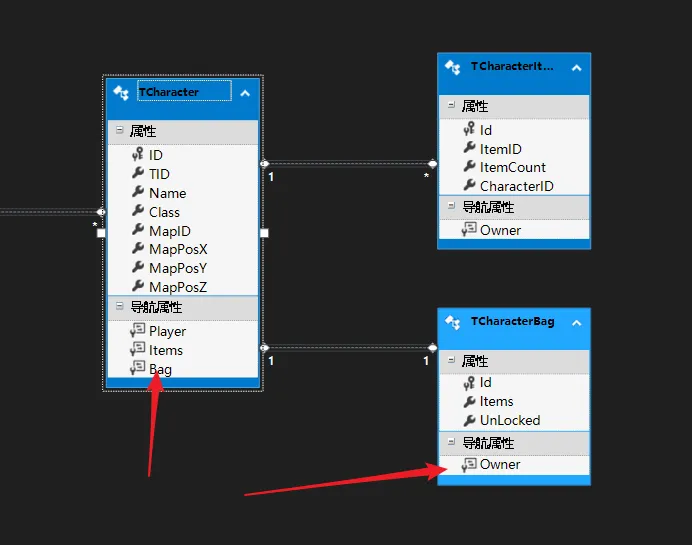Click the Owner navigation icon in TCharacterBag
The height and width of the screenshot is (545, 692).
point(469,464)
